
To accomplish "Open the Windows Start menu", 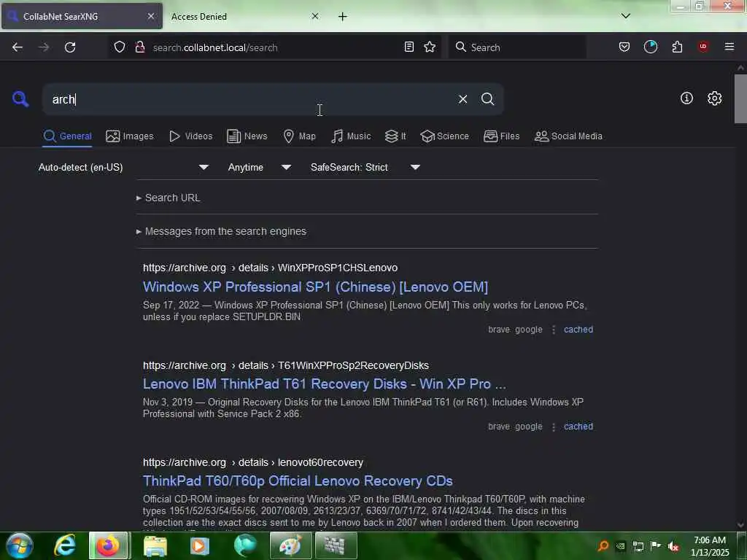I will click(x=18, y=545).
